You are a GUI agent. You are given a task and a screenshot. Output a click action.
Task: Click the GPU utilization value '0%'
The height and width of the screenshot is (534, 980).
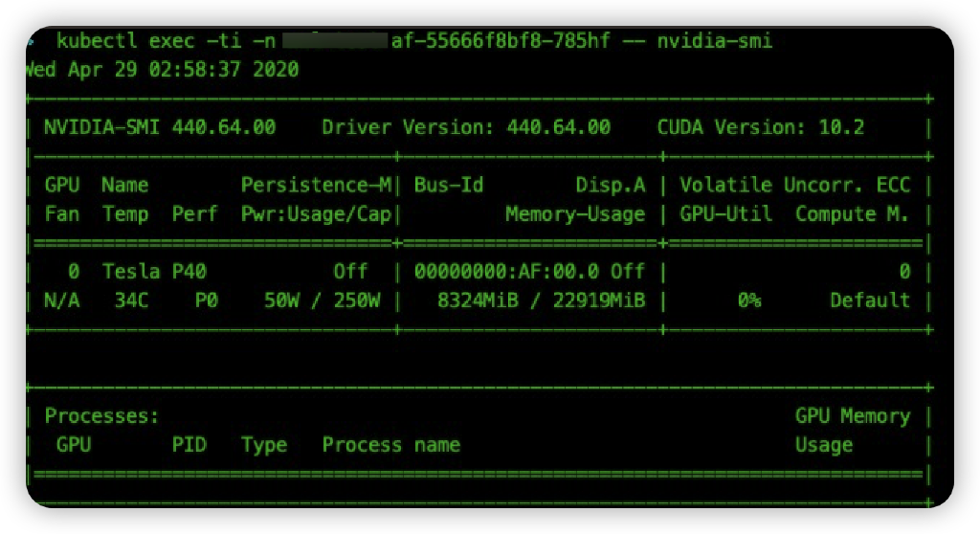[x=748, y=300]
